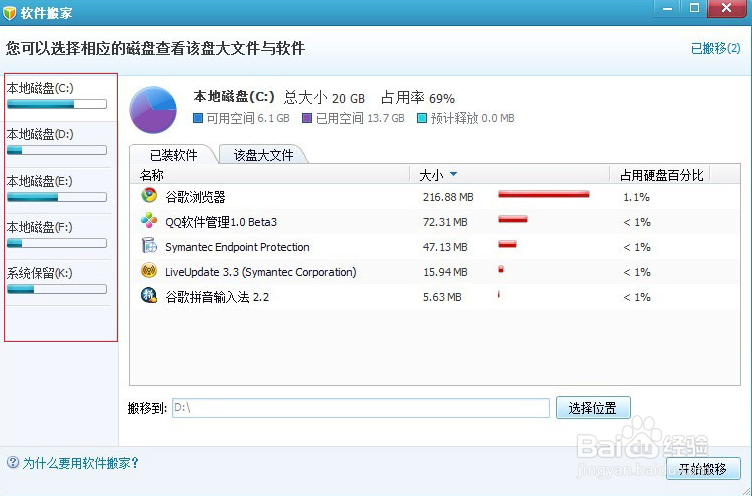Click the 搬移到 path input field
The height and width of the screenshot is (496, 752).
pyautogui.click(x=361, y=408)
